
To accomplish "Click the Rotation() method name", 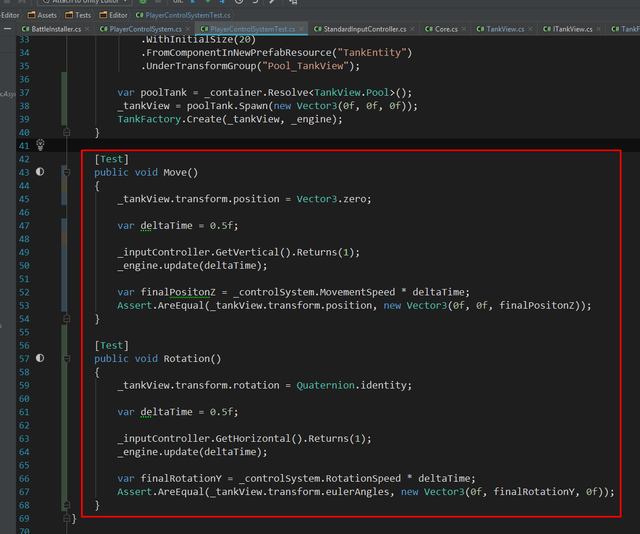I will click(x=192, y=358).
